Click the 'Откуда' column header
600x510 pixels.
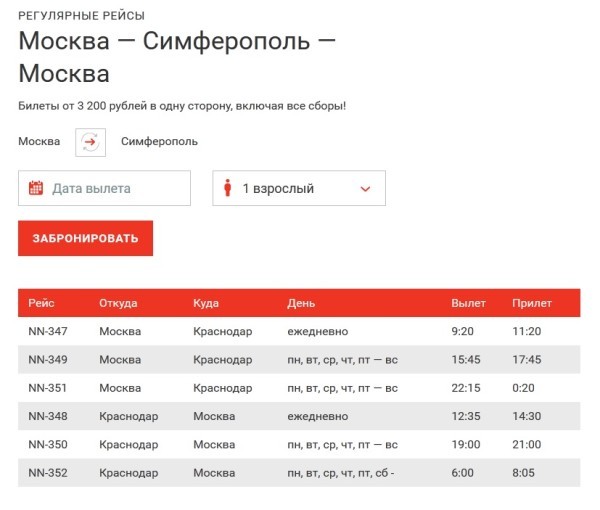pos(118,303)
